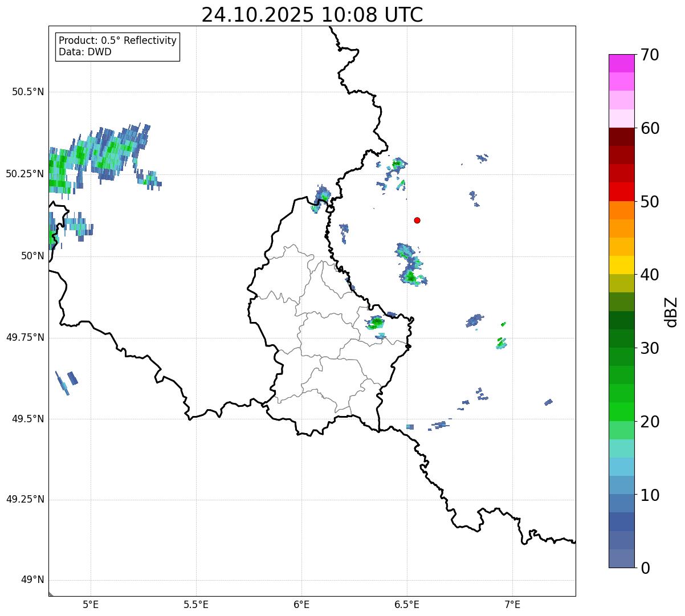The height and width of the screenshot is (616, 685).
Task: Pick the magenta swatch at colorbar top
Action: (x=621, y=63)
